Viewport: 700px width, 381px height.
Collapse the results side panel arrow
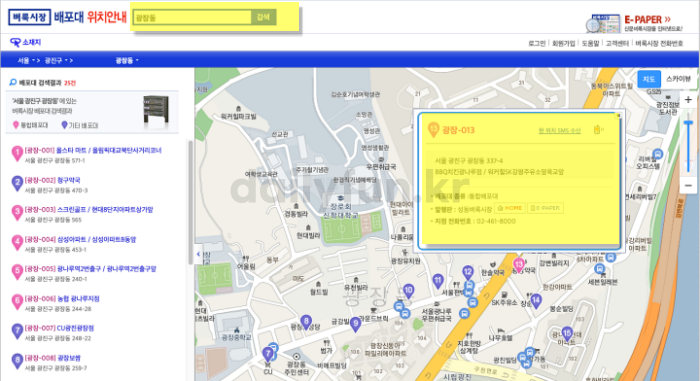[198, 254]
